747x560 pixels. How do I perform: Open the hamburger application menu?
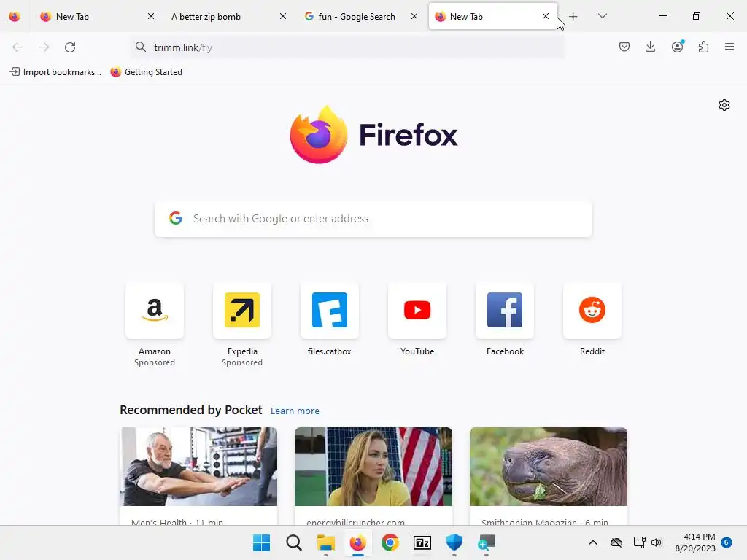(729, 47)
